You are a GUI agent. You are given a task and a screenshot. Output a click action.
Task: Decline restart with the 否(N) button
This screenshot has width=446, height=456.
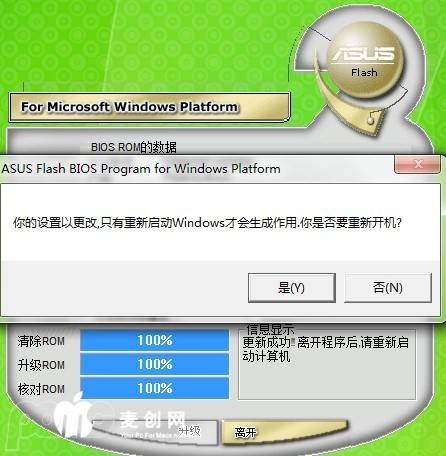pos(388,288)
